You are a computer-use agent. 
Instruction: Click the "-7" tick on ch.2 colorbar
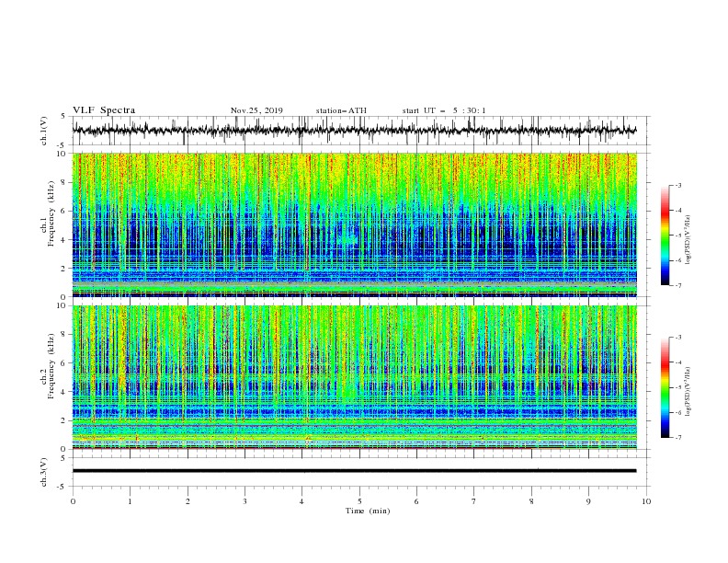coord(678,437)
